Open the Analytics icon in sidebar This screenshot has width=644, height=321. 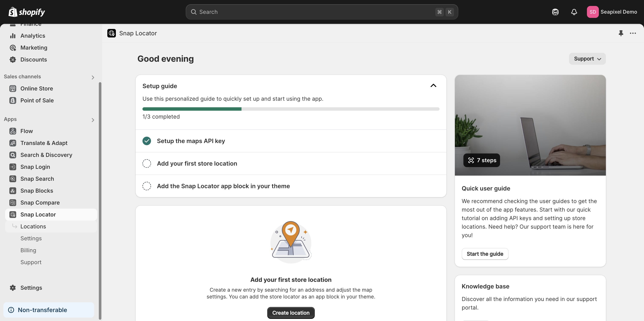(x=13, y=36)
